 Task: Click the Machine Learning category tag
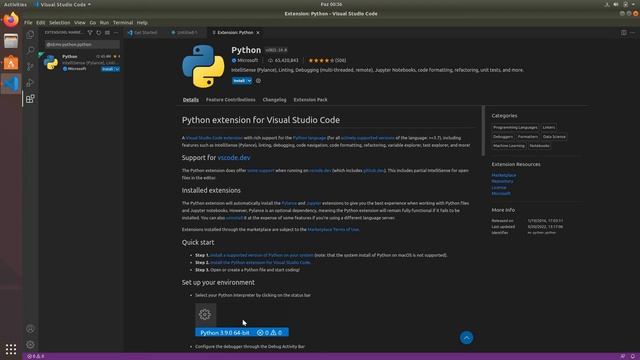tap(509, 146)
